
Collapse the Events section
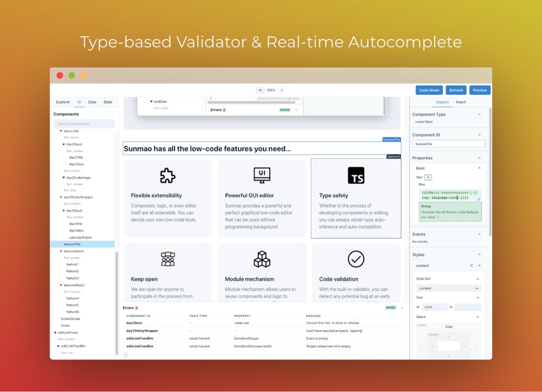(x=480, y=234)
